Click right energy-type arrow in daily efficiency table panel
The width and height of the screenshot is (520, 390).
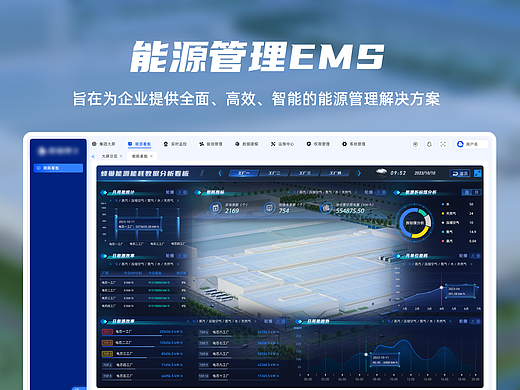click(178, 264)
